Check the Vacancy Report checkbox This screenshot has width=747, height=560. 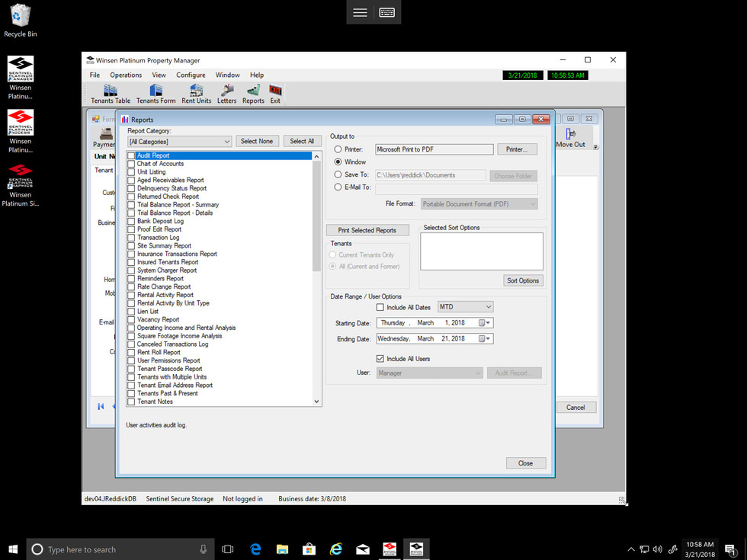[131, 319]
